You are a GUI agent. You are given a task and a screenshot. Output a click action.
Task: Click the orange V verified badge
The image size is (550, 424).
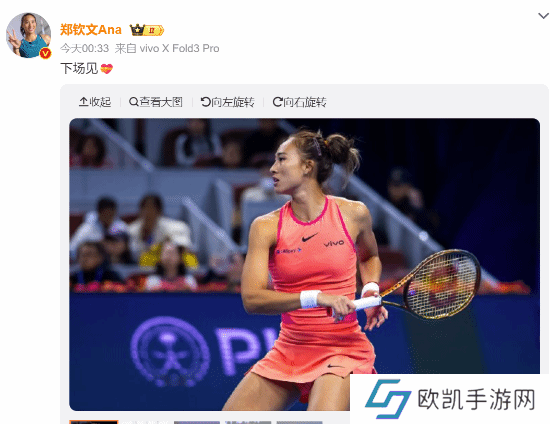coord(45,53)
